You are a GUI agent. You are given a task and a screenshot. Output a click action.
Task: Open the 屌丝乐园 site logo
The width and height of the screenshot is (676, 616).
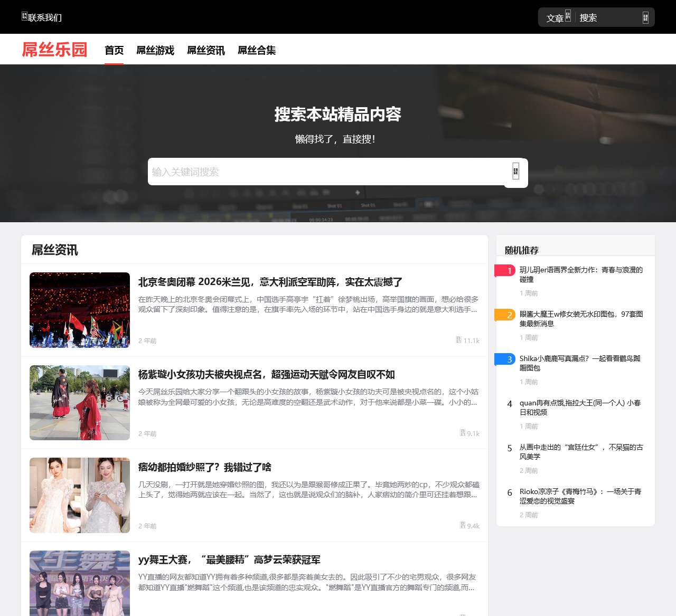tap(54, 49)
